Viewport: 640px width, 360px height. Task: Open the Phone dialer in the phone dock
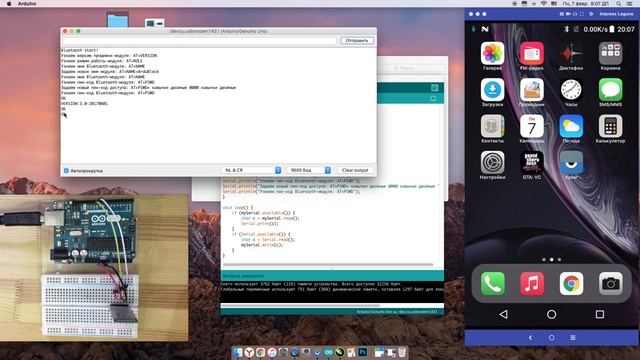(x=493, y=283)
